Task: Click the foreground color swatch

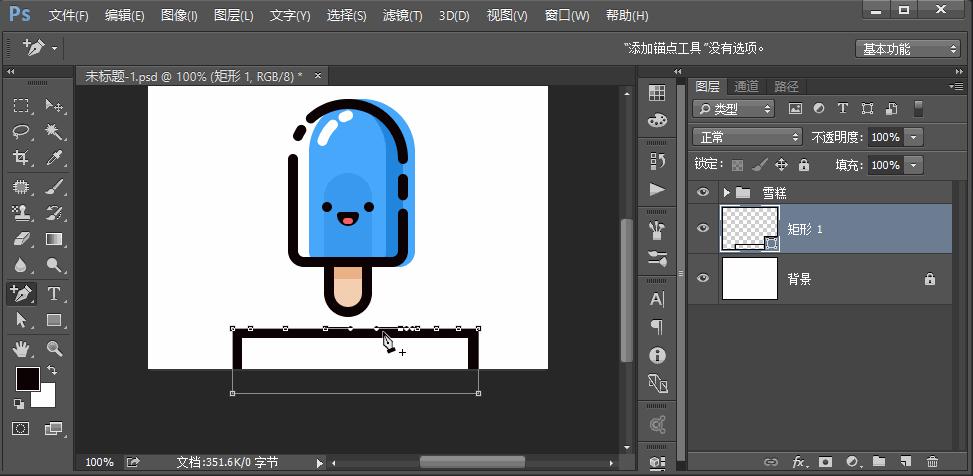Action: (27, 379)
